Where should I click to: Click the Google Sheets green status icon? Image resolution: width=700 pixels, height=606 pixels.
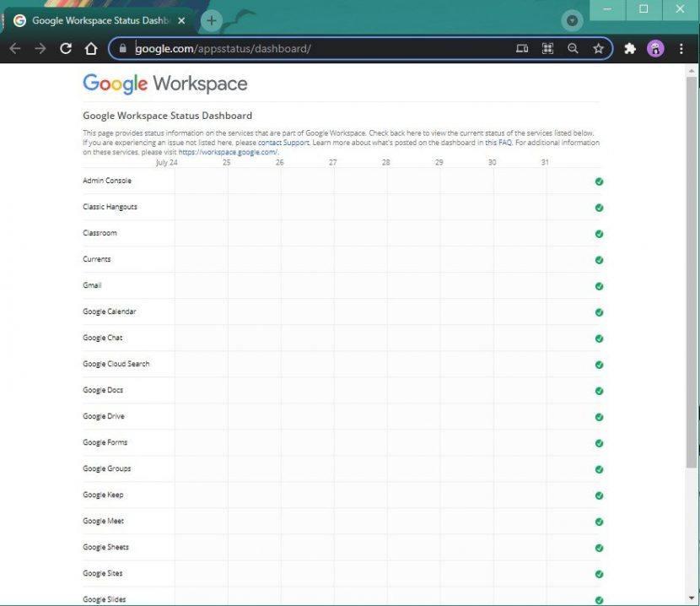click(x=599, y=548)
